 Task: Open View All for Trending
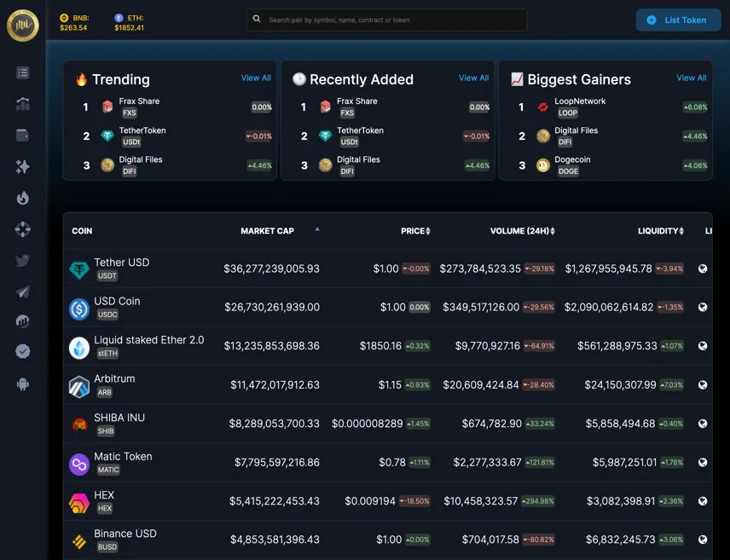point(256,78)
